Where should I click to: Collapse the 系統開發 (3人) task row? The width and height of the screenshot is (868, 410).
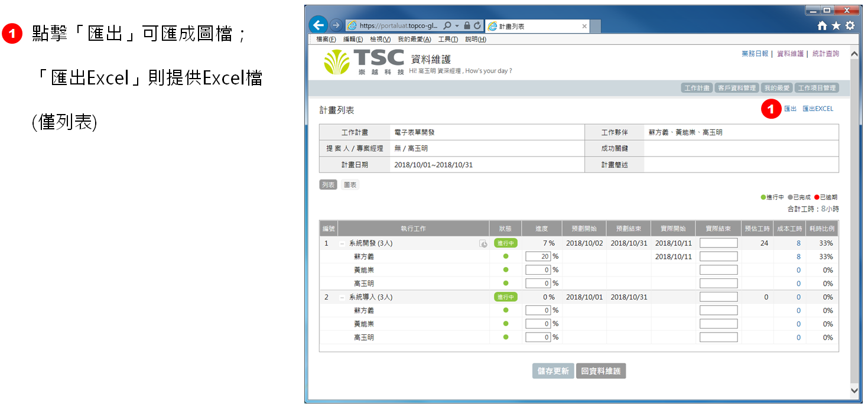point(342,243)
